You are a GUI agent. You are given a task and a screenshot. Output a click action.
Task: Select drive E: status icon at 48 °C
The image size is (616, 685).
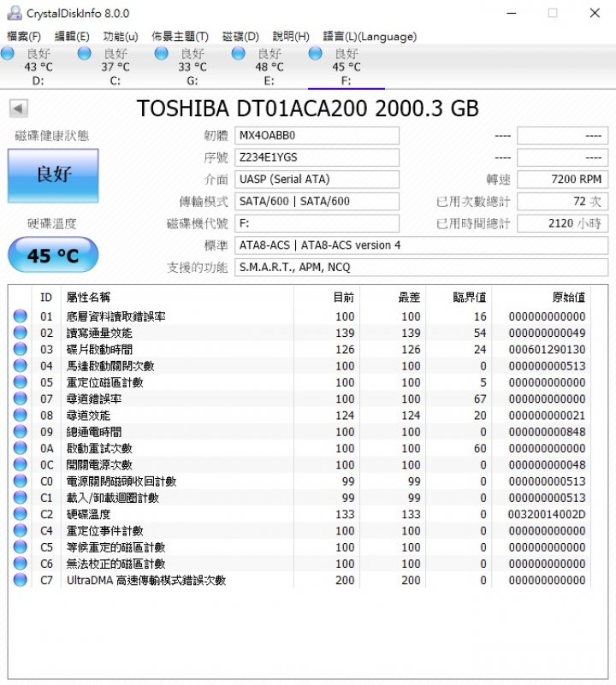click(238, 53)
